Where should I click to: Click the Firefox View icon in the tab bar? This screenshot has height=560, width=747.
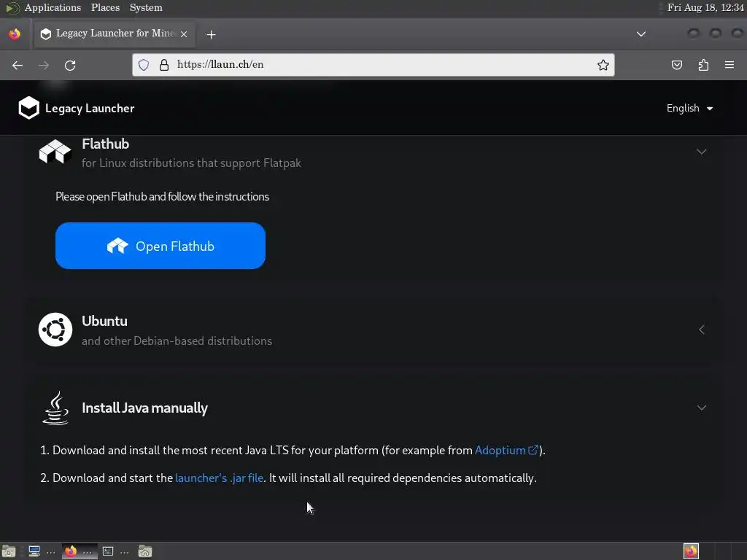[15, 34]
